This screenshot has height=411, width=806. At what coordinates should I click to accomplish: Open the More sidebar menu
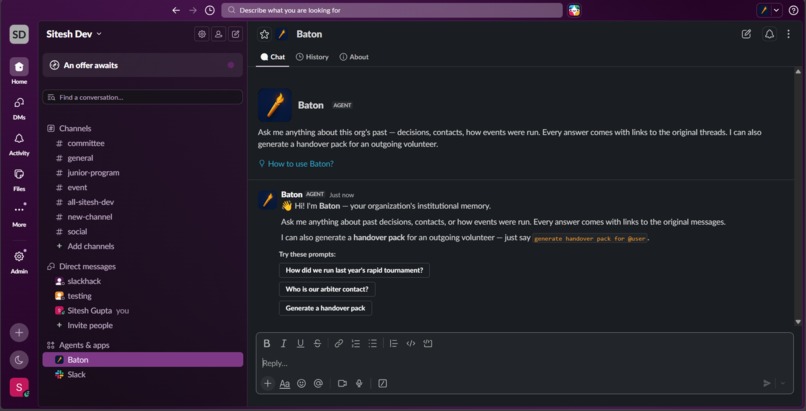(x=19, y=214)
